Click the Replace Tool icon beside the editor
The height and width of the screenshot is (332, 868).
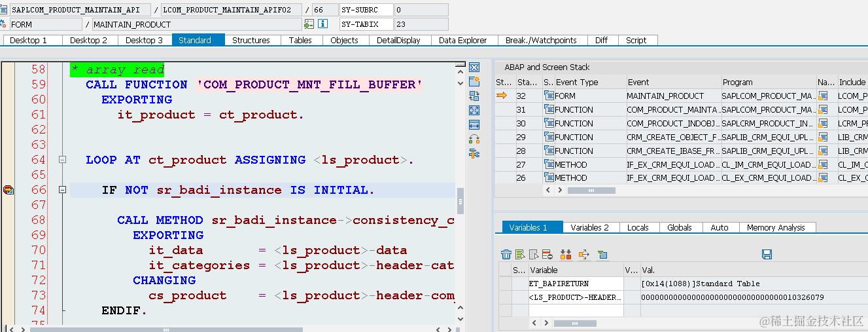[474, 96]
